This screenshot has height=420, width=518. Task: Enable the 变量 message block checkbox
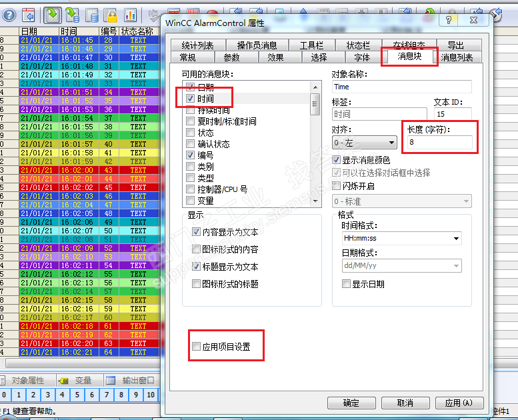pyautogui.click(x=190, y=200)
